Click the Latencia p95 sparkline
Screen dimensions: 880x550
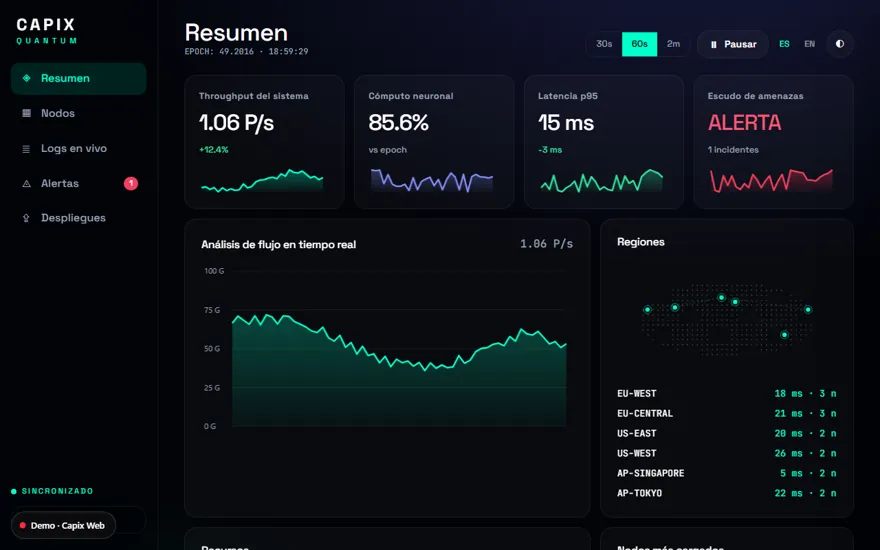[602, 181]
